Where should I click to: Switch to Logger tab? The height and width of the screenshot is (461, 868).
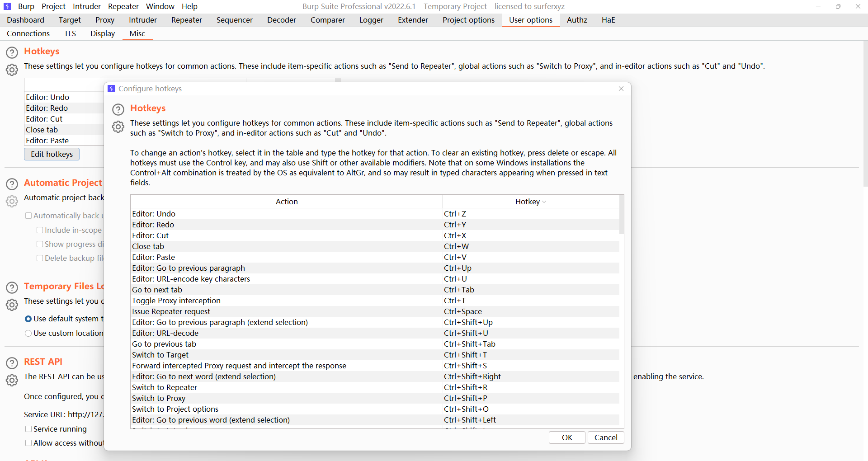(371, 20)
